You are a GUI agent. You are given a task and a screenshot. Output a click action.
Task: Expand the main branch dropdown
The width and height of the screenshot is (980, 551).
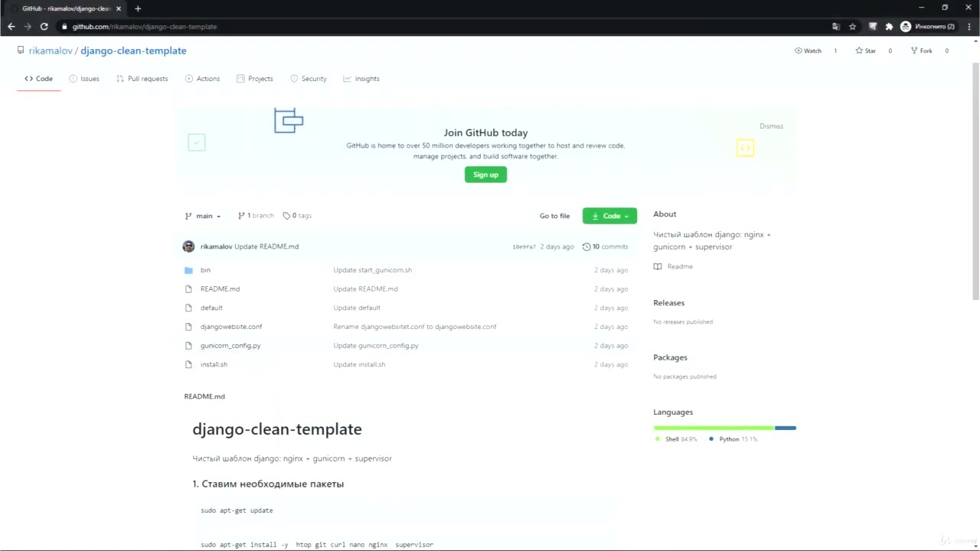[203, 216]
